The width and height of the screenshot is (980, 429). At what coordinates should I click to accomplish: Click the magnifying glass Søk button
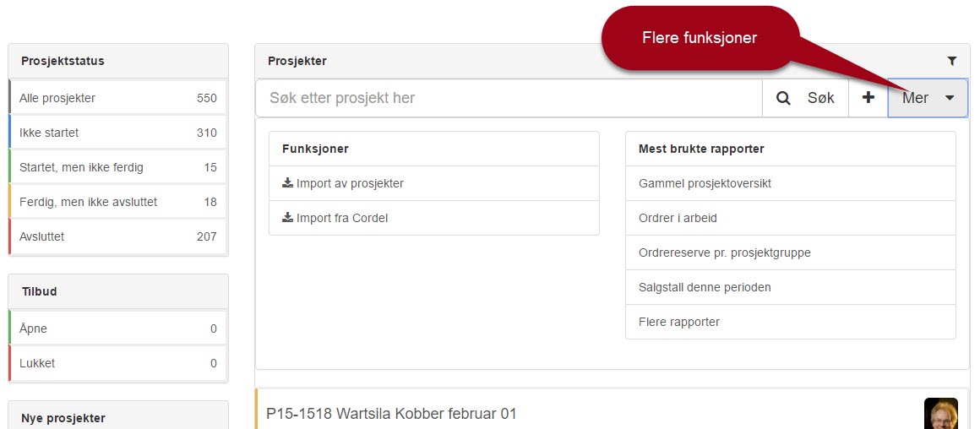(x=805, y=98)
